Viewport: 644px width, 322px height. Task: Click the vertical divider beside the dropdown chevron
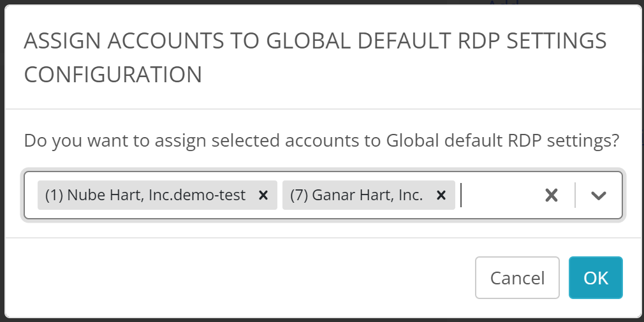click(x=575, y=196)
